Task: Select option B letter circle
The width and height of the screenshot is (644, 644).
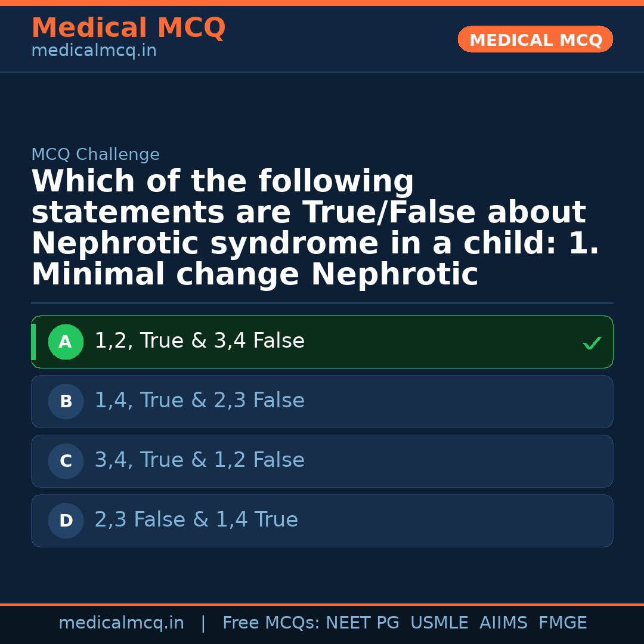Action: [66, 401]
